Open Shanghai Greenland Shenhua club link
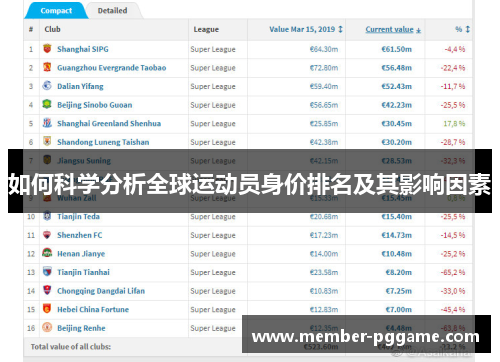 [109, 124]
